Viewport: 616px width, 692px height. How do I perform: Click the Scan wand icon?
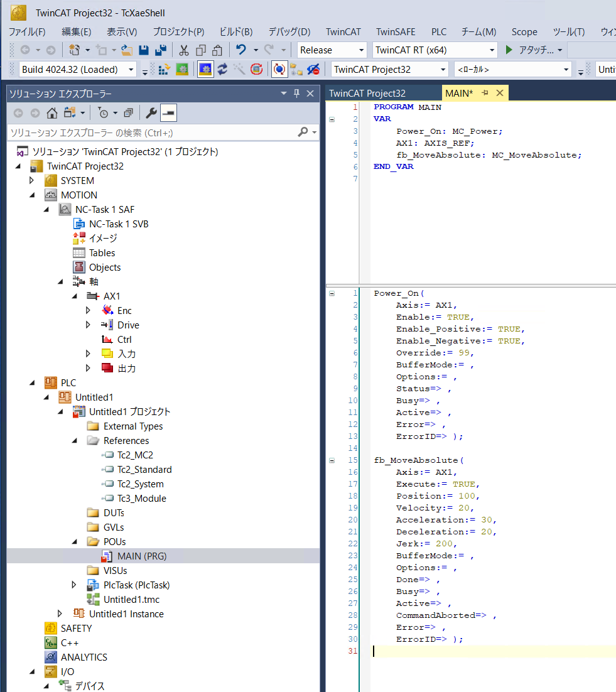(239, 69)
